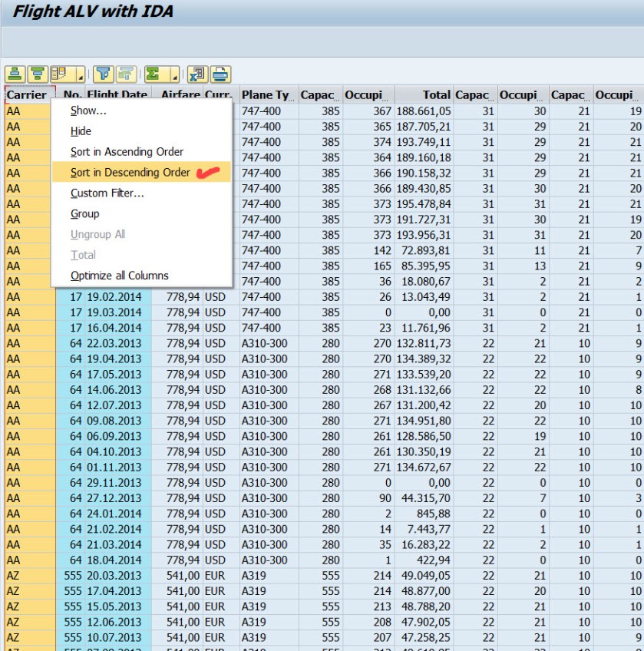Click the Total sigma icon
This screenshot has width=644, height=651.
point(154,74)
